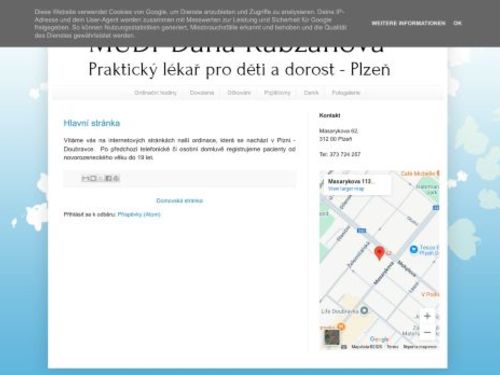The height and width of the screenshot is (375, 500).
Task: Switch map to satellite view thumbnail
Action: [x=332, y=337]
